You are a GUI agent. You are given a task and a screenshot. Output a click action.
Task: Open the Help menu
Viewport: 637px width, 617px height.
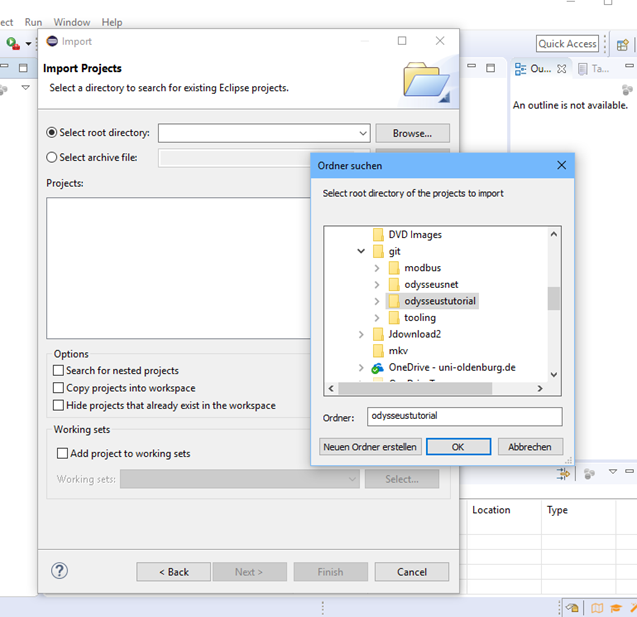pyautogui.click(x=112, y=22)
